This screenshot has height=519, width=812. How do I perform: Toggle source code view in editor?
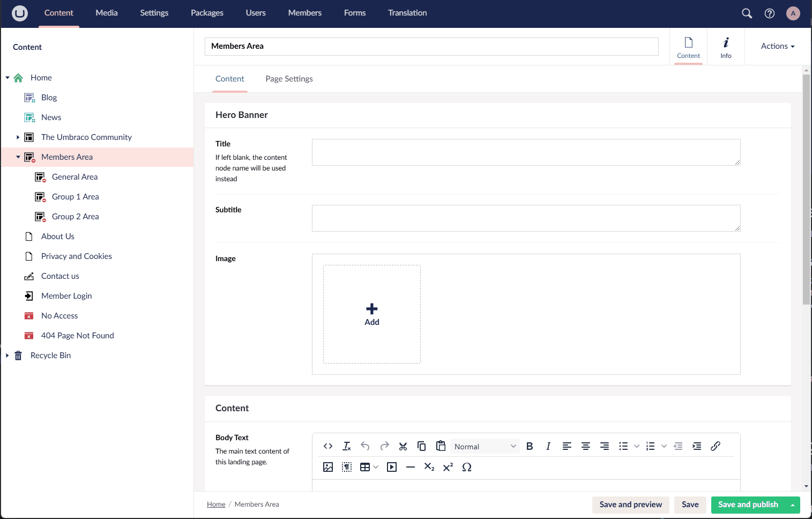tap(328, 446)
